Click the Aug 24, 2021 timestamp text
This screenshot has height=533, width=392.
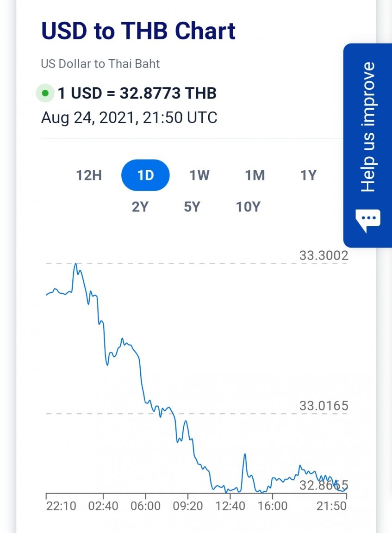point(129,118)
